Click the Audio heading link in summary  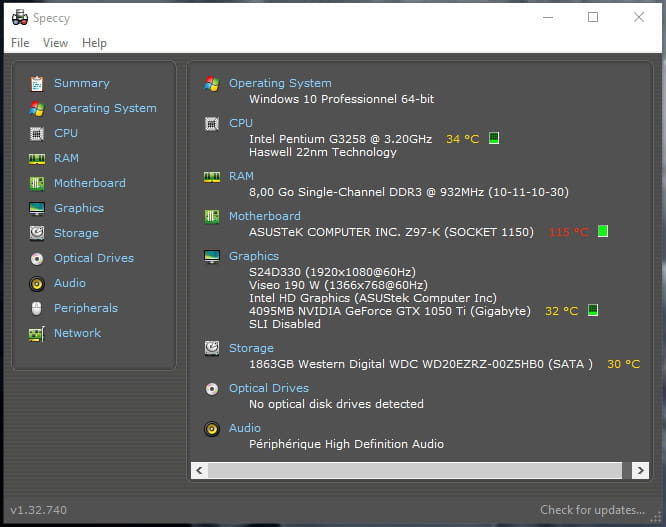click(245, 428)
